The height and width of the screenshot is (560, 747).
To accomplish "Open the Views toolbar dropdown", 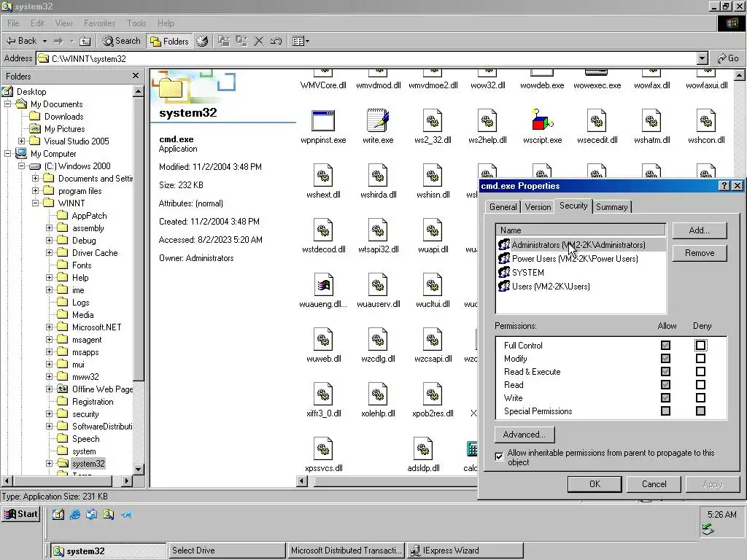I will point(301,41).
